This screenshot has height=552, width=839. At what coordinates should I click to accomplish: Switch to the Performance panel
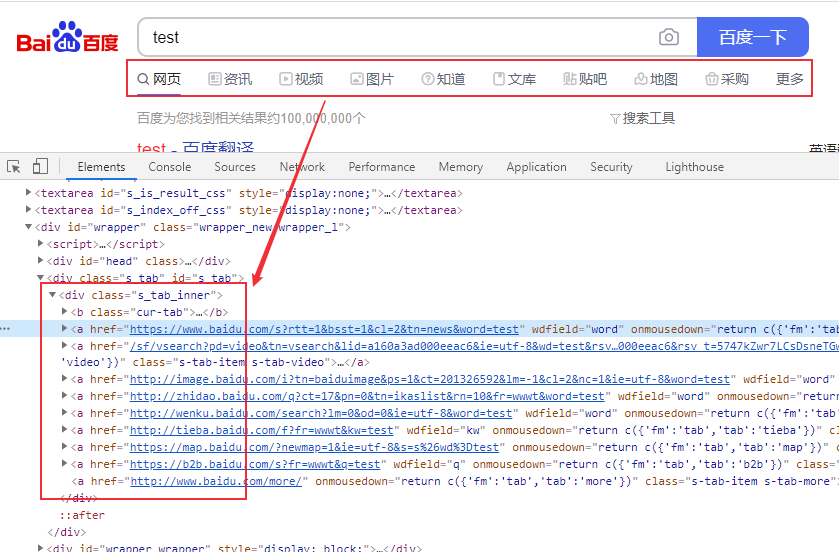[382, 167]
